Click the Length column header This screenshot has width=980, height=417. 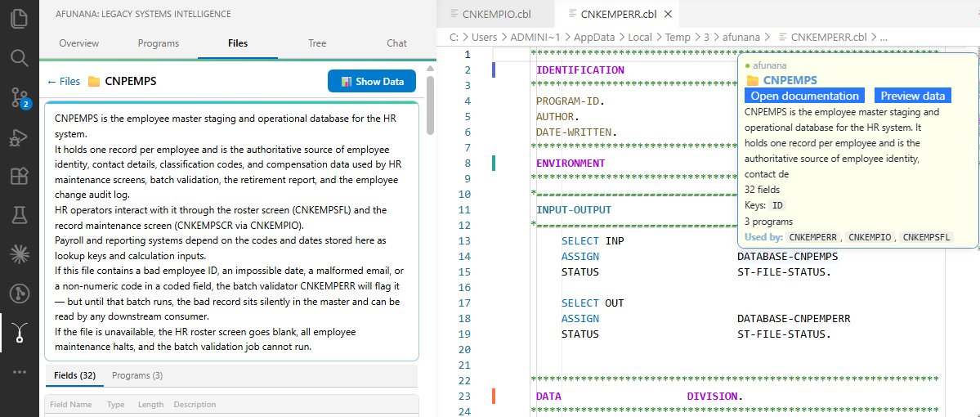pyautogui.click(x=150, y=405)
